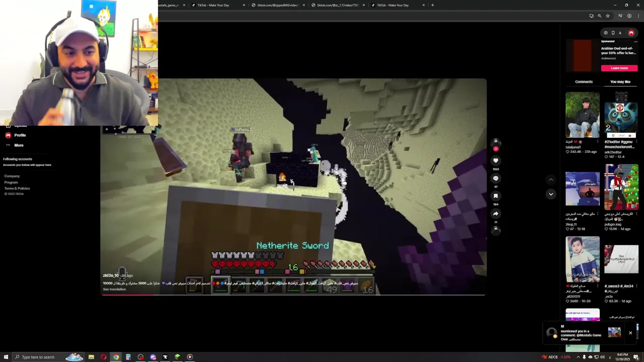This screenshot has width=644, height=362.
Task: Switch to tab tiktok.com/@zc_7.7/video
Action: (x=338, y=5)
